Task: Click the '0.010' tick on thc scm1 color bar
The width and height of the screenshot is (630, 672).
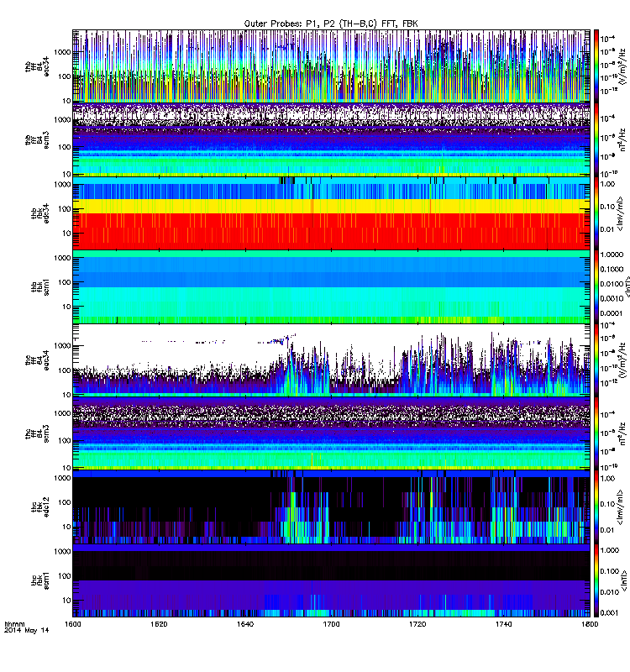Action: [610, 592]
